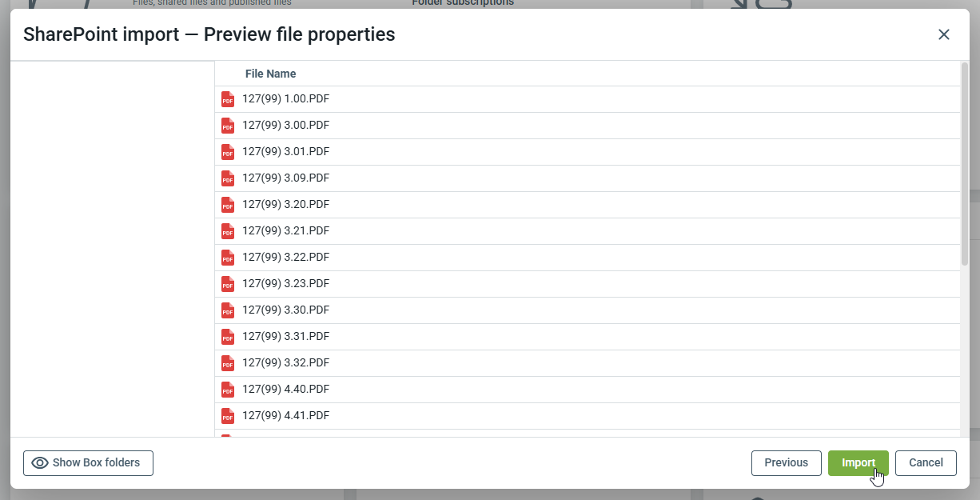The image size is (980, 500).
Task: Click the PDF icon next to 127(99) 3.21.PDF
Action: (x=228, y=231)
